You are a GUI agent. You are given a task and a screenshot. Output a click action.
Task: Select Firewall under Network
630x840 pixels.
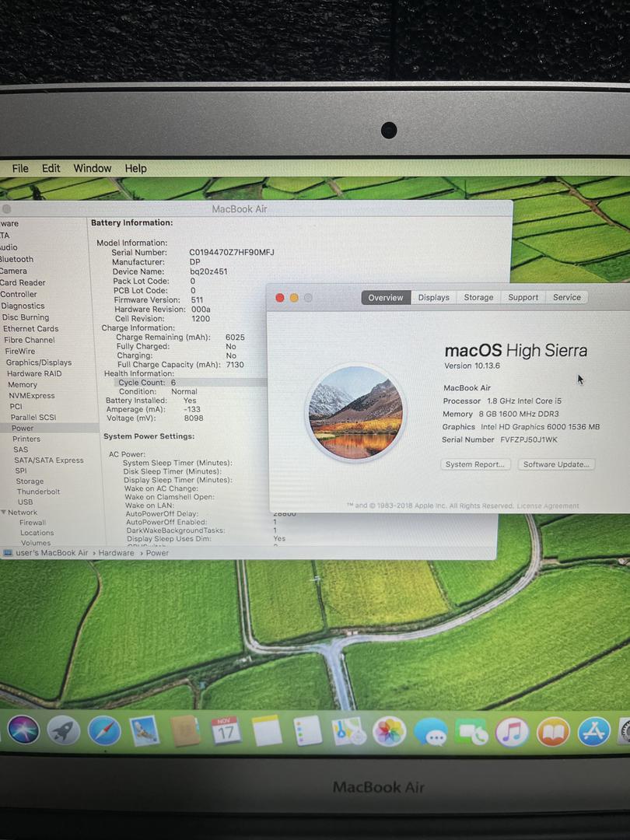click(33, 523)
